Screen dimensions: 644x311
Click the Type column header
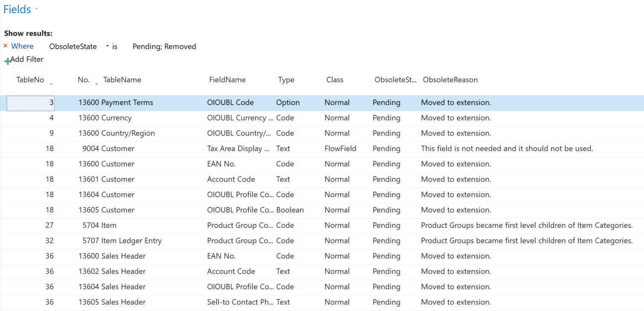pyautogui.click(x=286, y=80)
